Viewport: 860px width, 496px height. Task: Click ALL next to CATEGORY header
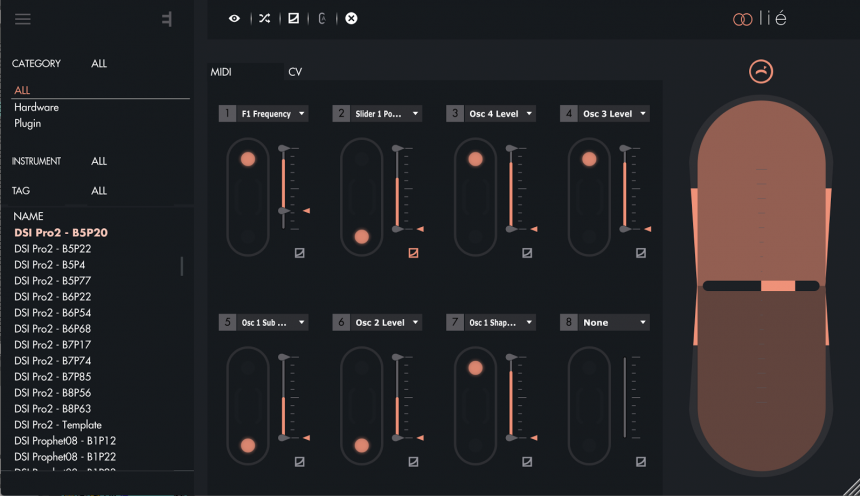click(x=99, y=64)
